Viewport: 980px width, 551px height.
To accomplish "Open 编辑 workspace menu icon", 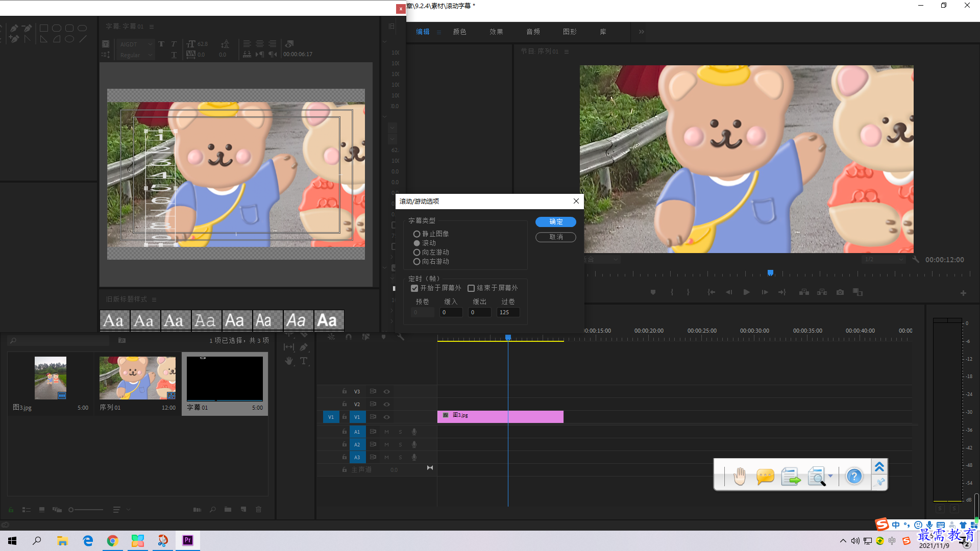I will coord(438,32).
